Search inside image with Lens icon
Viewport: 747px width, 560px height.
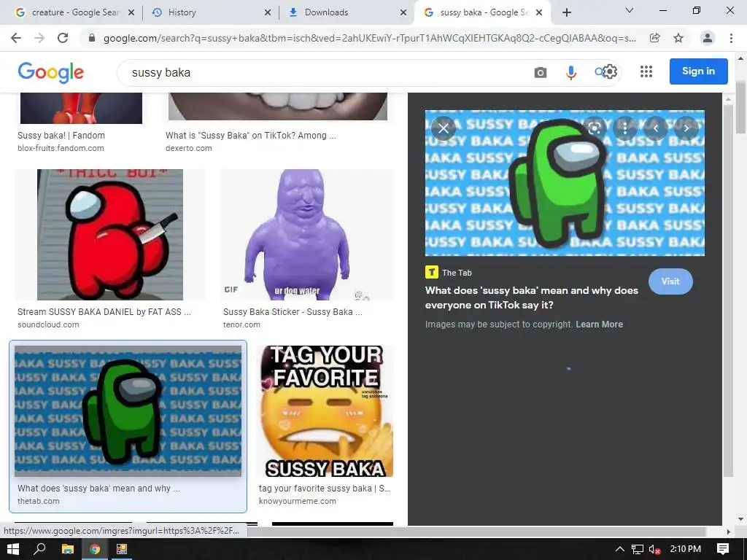point(594,128)
